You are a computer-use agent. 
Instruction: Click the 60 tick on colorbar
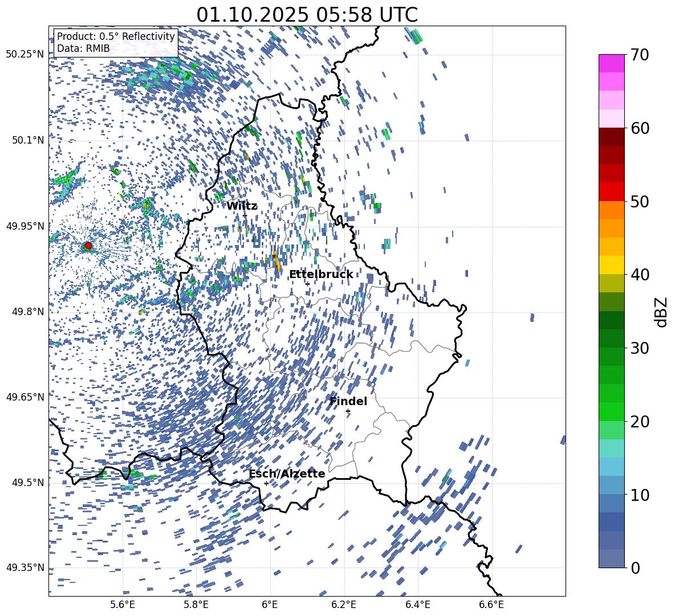tap(640, 128)
